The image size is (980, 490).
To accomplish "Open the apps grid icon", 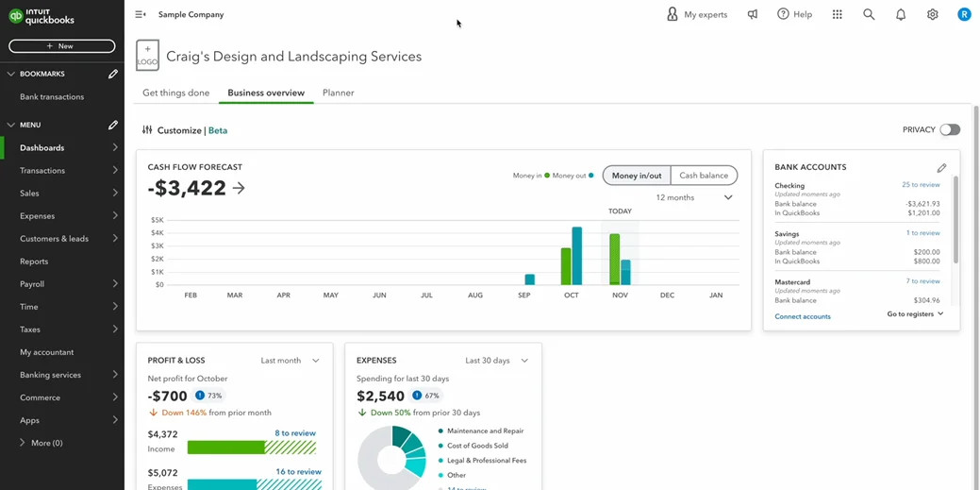I will click(x=837, y=15).
